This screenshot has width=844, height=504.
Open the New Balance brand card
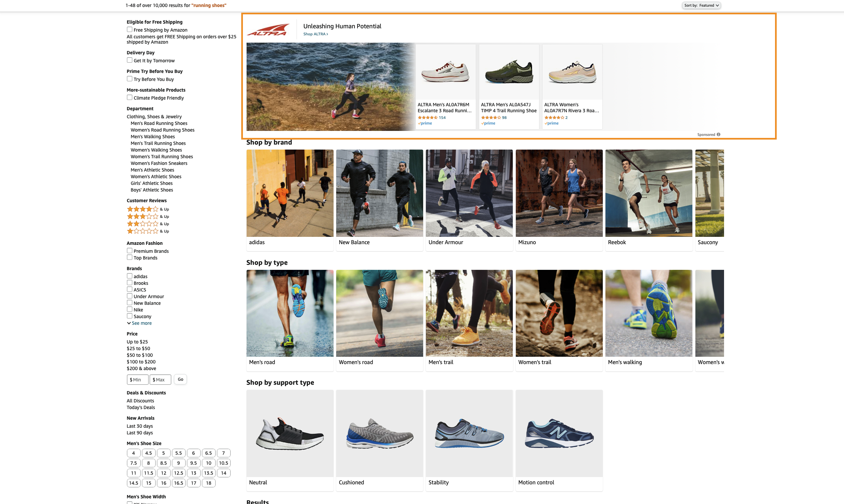click(380, 201)
